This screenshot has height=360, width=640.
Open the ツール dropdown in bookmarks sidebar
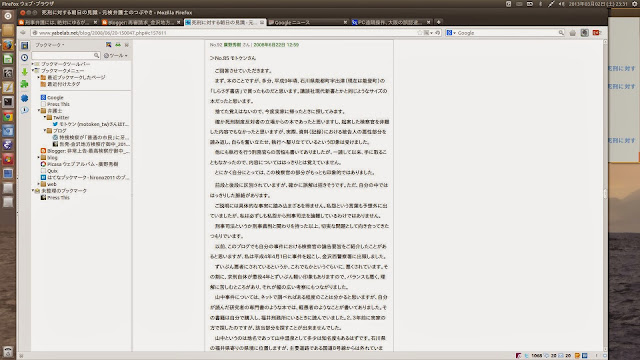(x=116, y=55)
